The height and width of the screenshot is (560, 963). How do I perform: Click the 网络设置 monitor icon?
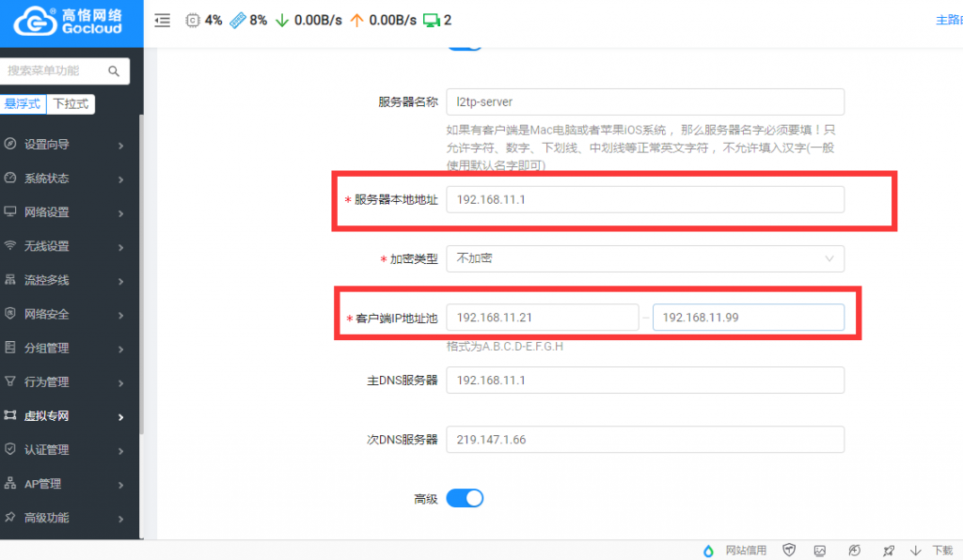(9, 211)
